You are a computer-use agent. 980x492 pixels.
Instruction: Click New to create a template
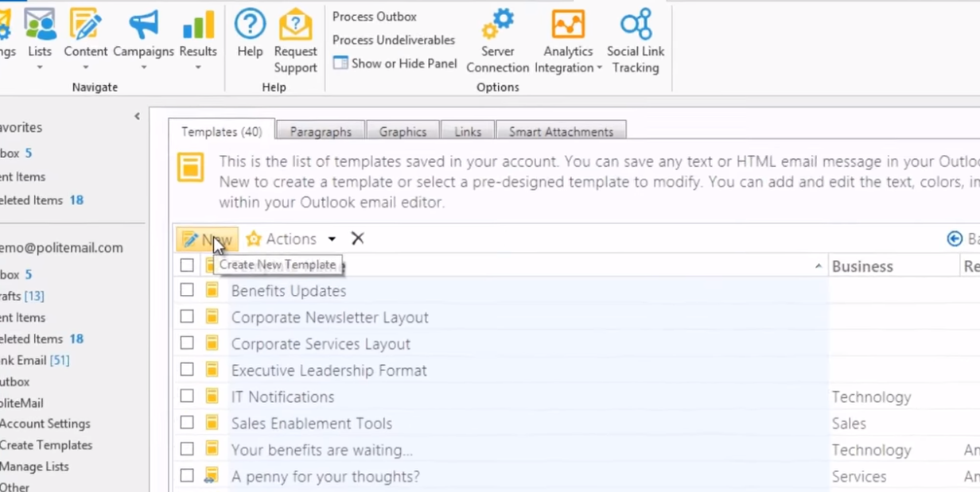[207, 238]
